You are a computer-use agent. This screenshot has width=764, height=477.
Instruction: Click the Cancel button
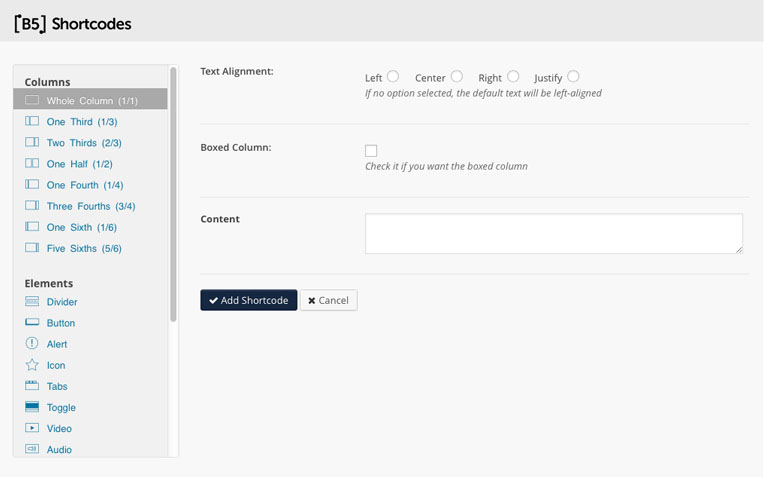tap(328, 300)
